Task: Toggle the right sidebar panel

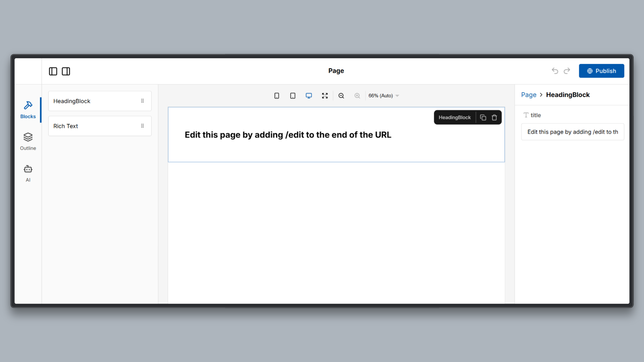Action: pos(66,71)
